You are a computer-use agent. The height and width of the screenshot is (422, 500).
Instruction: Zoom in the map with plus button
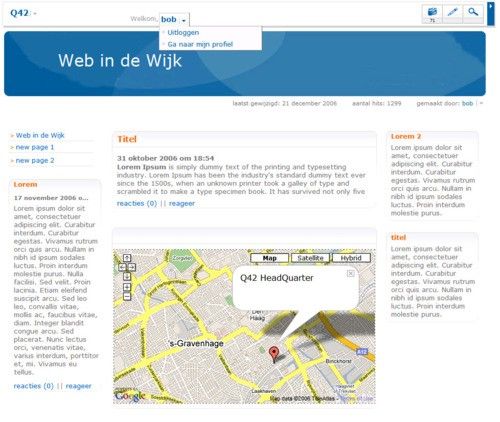point(127,287)
